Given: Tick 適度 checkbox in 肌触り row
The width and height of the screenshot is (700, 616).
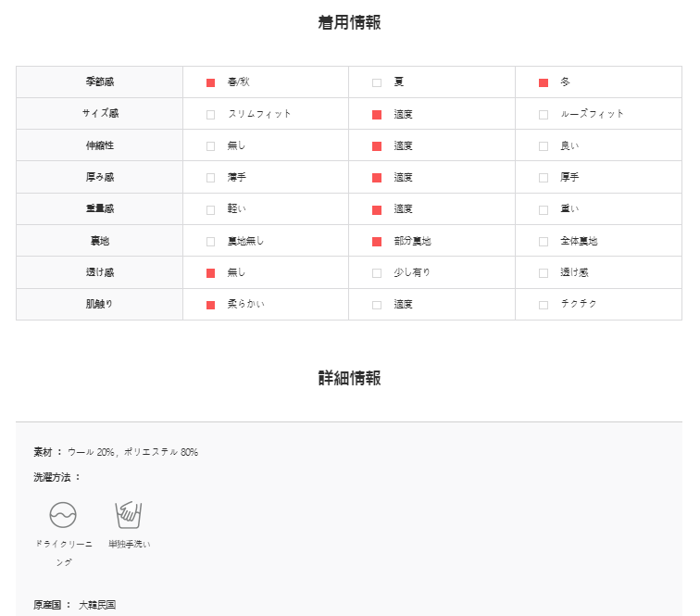Looking at the screenshot, I should pos(377,305).
